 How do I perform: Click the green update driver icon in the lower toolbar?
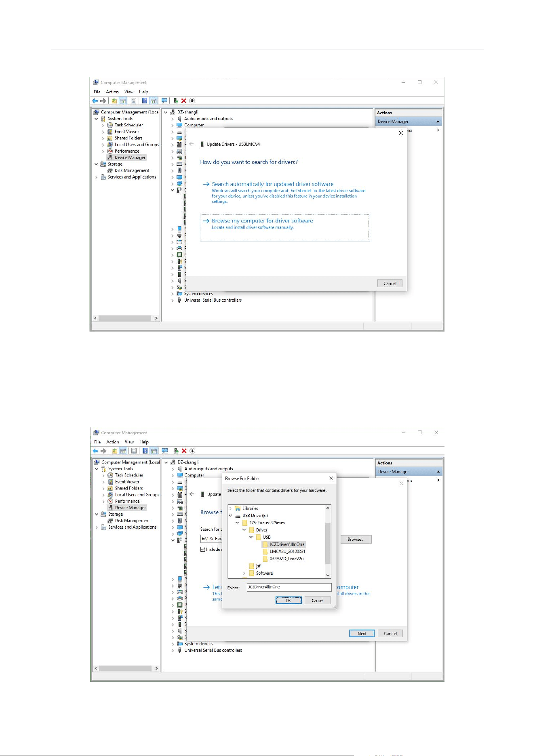click(176, 451)
